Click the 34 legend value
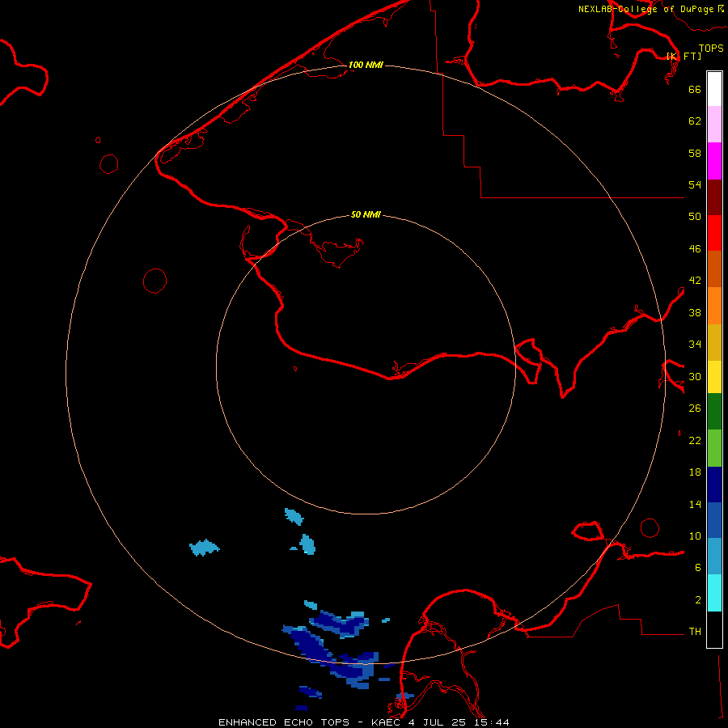Image resolution: width=728 pixels, height=728 pixels. (x=695, y=345)
